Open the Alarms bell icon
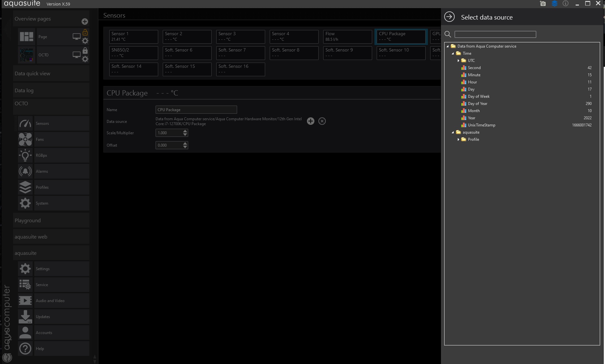 25,171
